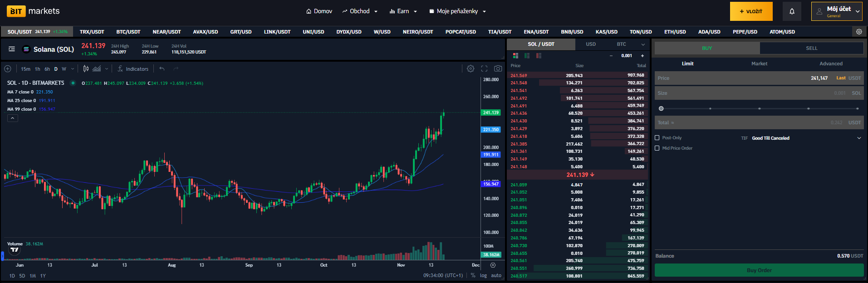Open the notifications bell

(x=792, y=11)
